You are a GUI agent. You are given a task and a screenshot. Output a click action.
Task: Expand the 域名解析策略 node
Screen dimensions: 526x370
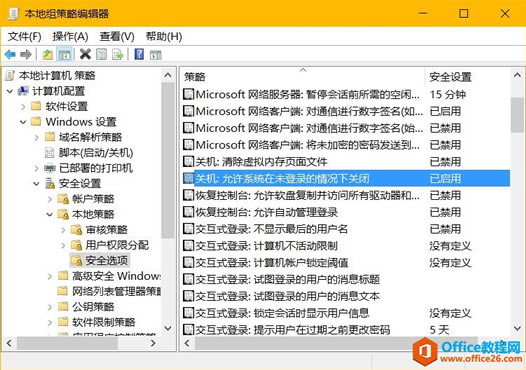pos(37,137)
